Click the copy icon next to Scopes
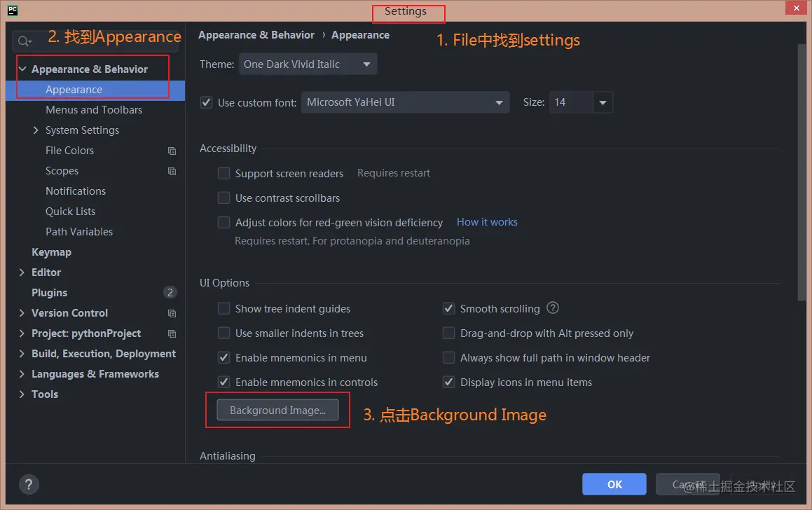Viewport: 812px width, 510px height. pyautogui.click(x=172, y=171)
